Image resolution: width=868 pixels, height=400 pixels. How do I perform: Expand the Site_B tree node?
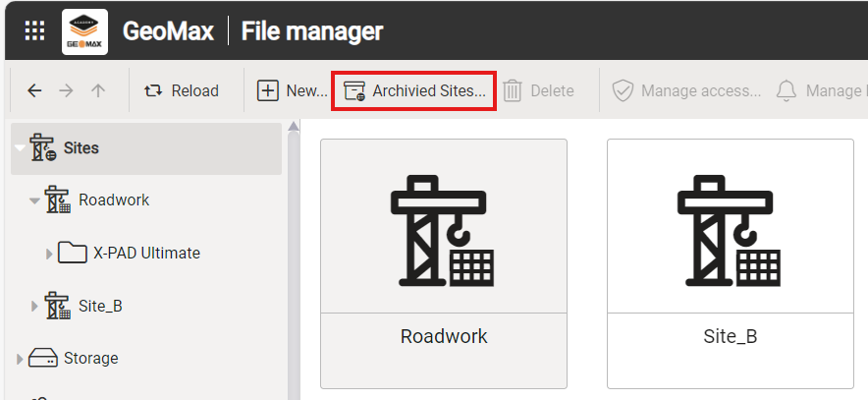pos(35,306)
